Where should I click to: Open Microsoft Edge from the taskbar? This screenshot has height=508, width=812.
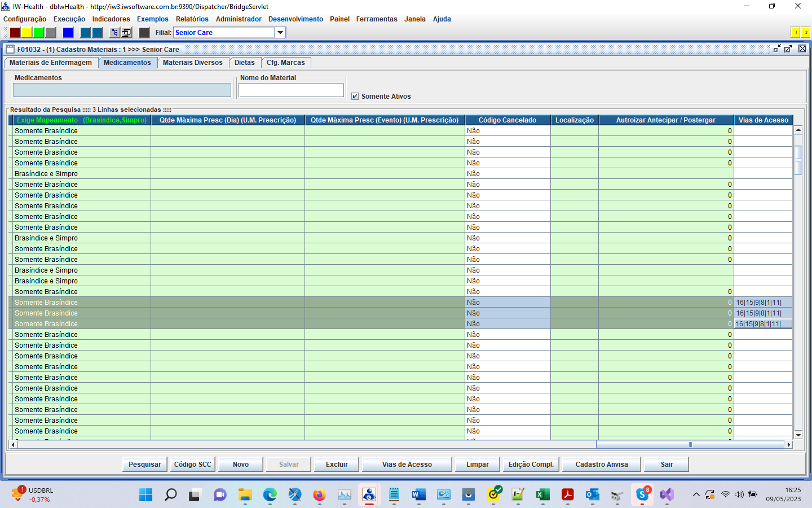[x=270, y=494]
